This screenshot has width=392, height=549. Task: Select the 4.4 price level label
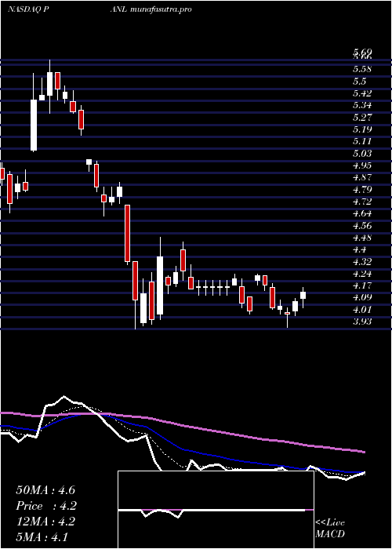point(360,249)
